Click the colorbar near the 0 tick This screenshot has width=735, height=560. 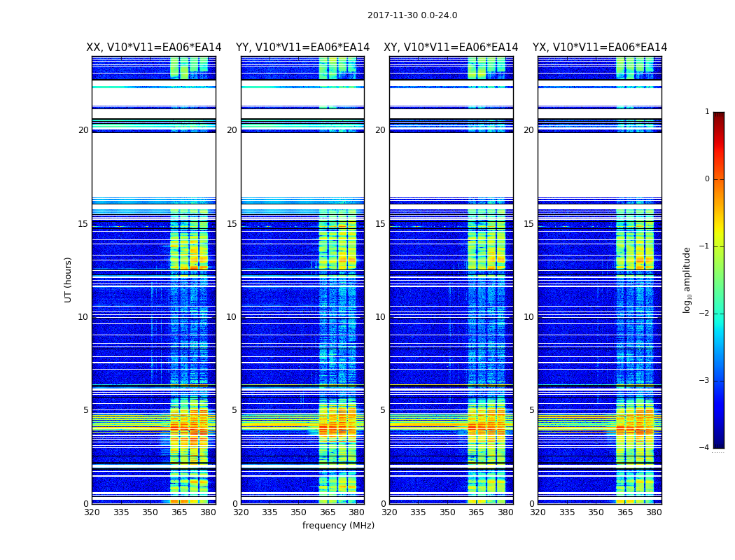719,179
